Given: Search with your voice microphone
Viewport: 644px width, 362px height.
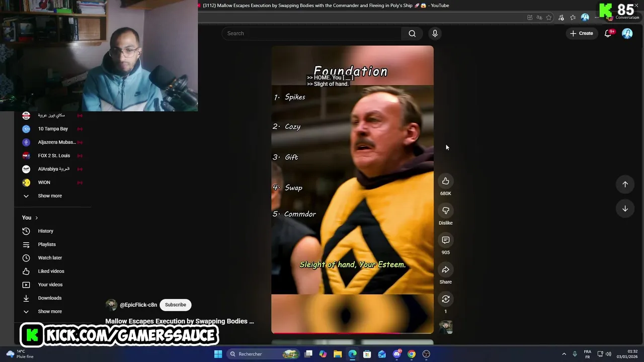Looking at the screenshot, I should pyautogui.click(x=435, y=33).
